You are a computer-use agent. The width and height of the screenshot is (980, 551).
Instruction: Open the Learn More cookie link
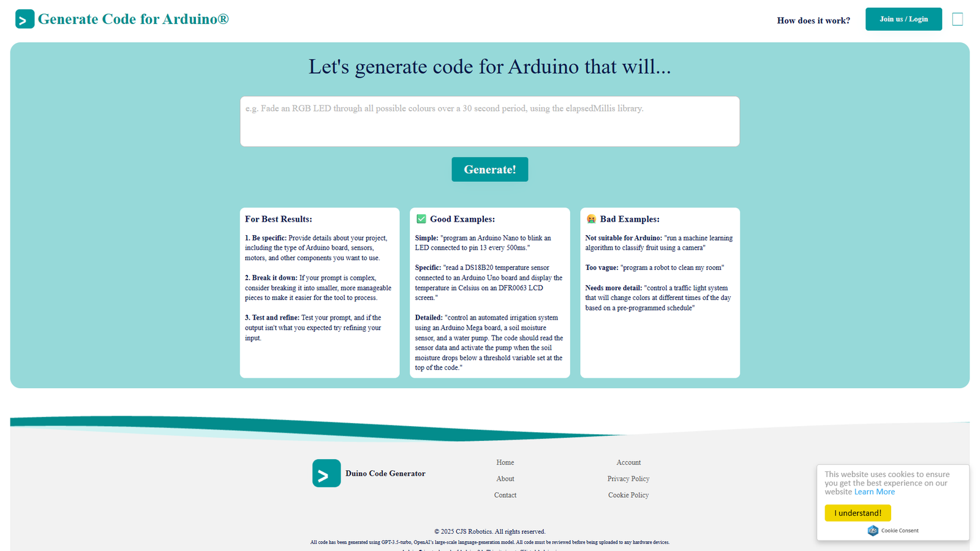(x=874, y=491)
